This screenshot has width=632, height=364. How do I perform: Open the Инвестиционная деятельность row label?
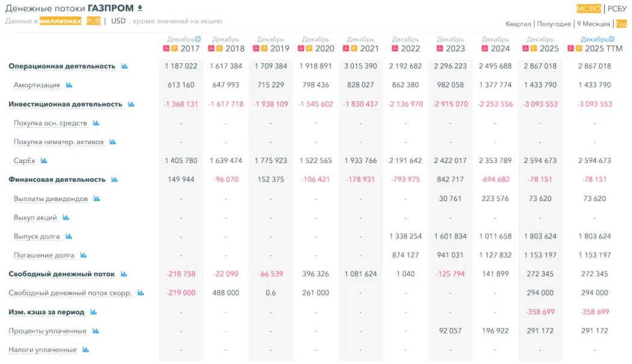65,104
